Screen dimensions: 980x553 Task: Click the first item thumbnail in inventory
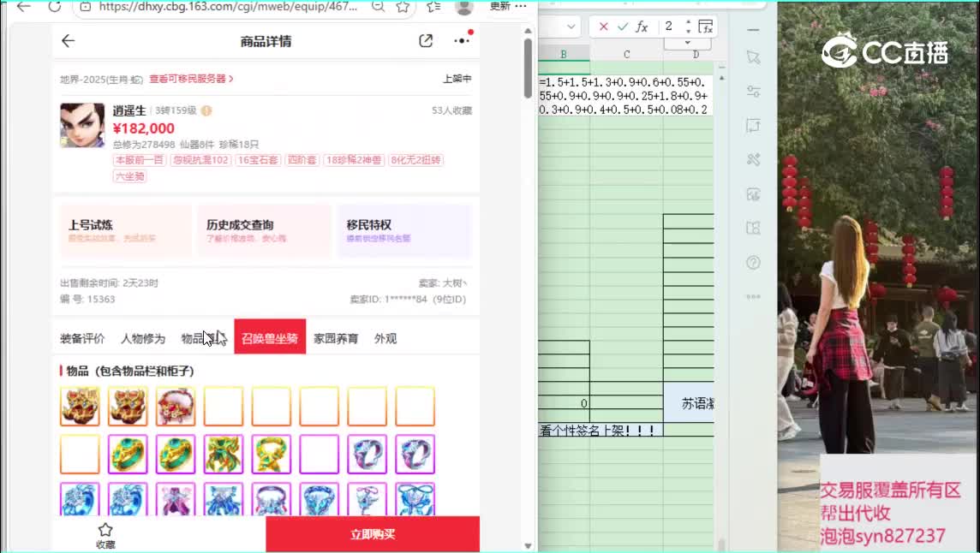(x=80, y=407)
